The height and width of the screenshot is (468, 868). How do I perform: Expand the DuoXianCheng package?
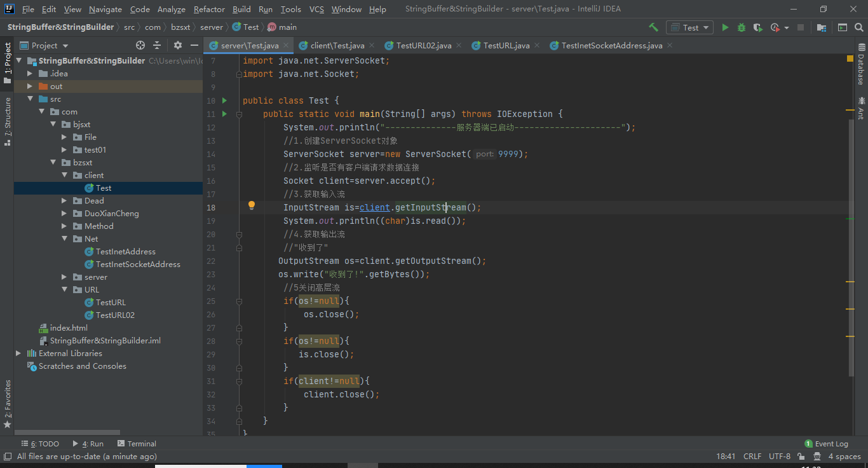[x=64, y=214]
